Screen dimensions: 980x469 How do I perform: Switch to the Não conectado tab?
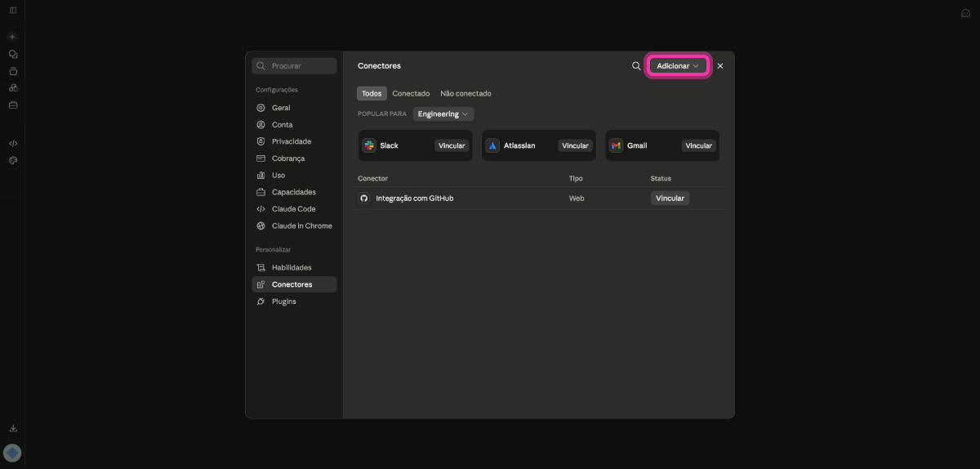(x=465, y=93)
